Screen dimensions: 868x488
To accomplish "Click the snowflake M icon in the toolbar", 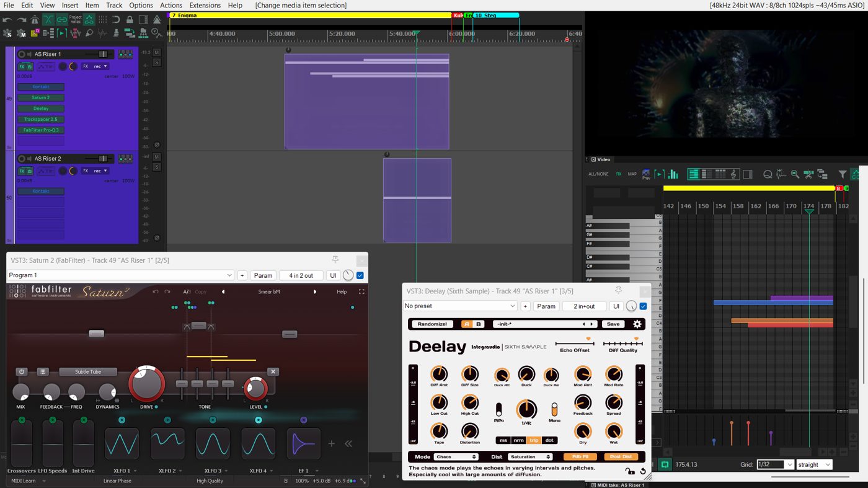I will click(x=20, y=33).
